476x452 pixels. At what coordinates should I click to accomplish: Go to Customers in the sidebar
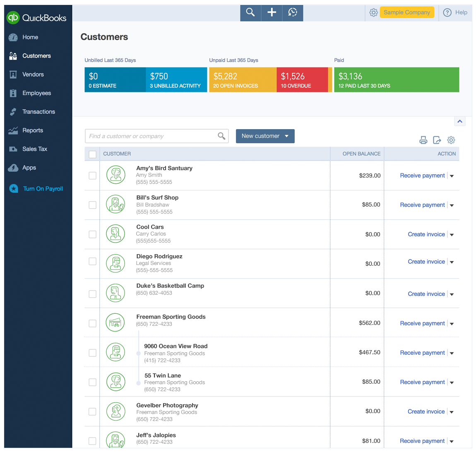pyautogui.click(x=36, y=56)
